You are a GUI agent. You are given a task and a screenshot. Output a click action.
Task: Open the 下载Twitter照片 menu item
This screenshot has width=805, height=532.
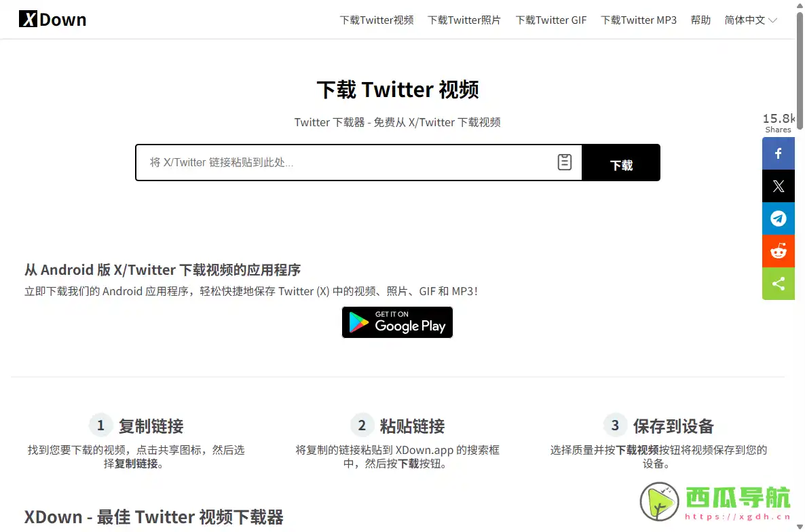pyautogui.click(x=464, y=20)
